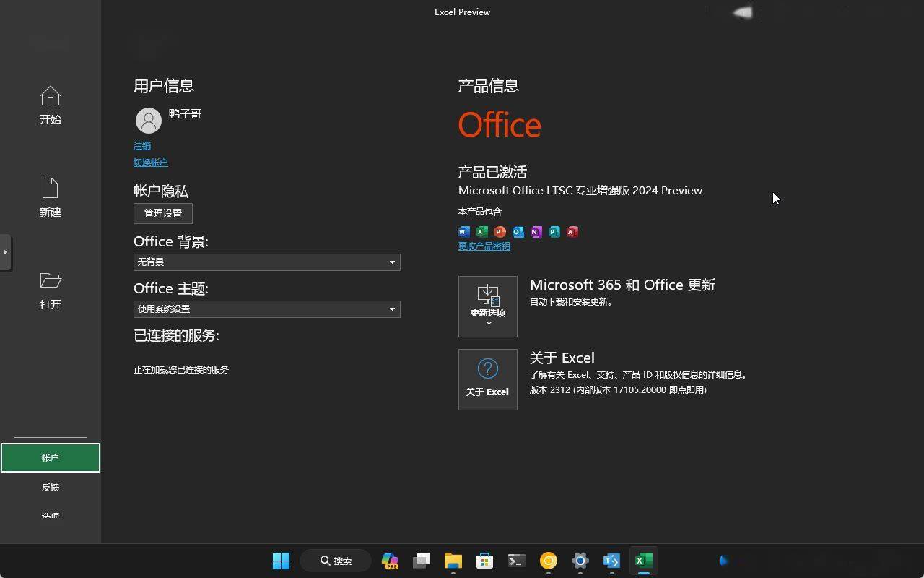Click the 切换帐户 switch account link
The width and height of the screenshot is (924, 578).
click(151, 163)
